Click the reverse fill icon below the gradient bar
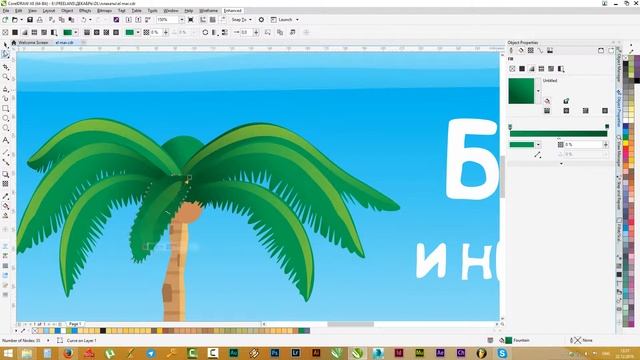 [x=538, y=155]
